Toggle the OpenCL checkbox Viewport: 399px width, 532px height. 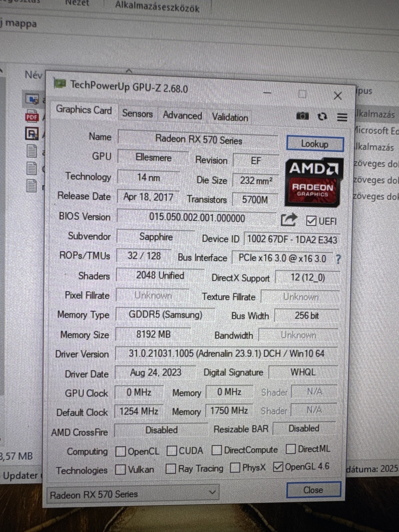121,451
